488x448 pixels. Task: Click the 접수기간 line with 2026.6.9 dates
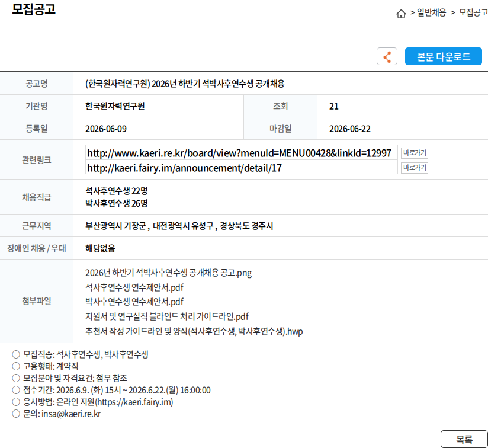pos(111,390)
